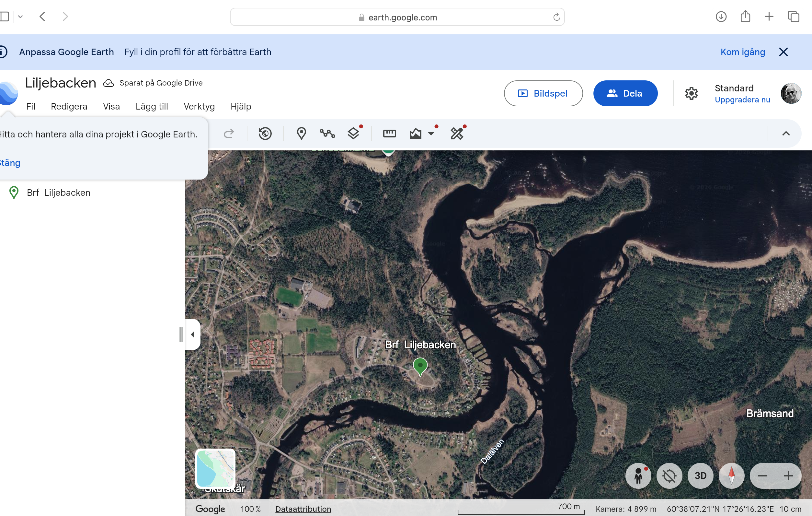Open the Fil menu

[x=31, y=107]
